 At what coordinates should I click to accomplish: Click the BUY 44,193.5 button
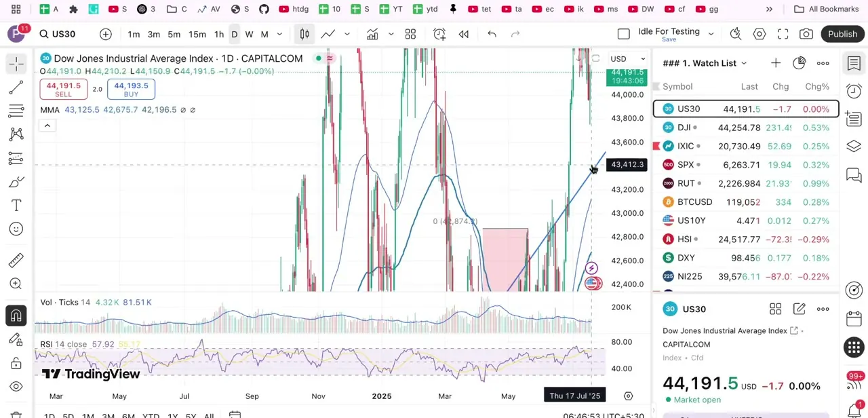[x=131, y=90]
